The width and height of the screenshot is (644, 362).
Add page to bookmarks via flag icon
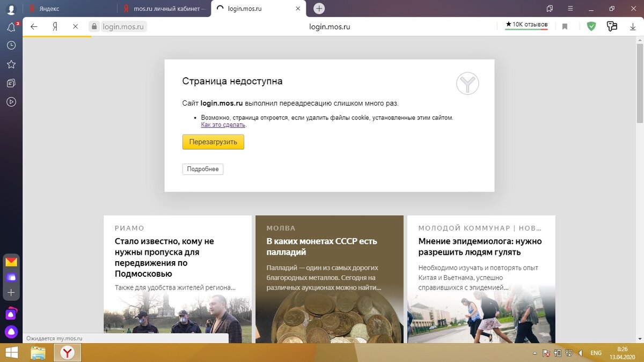coord(565,26)
